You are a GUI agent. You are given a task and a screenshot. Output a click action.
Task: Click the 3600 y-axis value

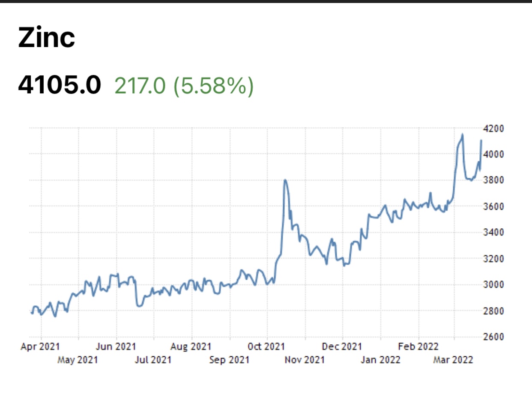pyautogui.click(x=493, y=206)
